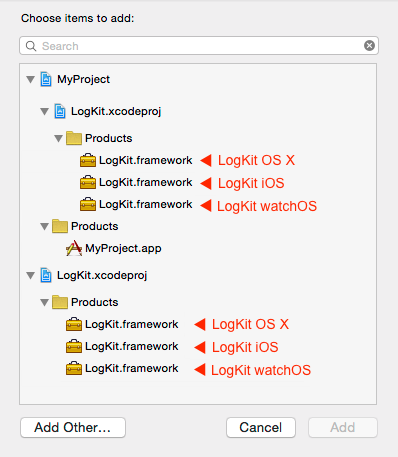Image resolution: width=398 pixels, height=457 pixels.
Task: Collapse Products folder under top-level LogKit.xcodeproj
Action: tap(45, 303)
